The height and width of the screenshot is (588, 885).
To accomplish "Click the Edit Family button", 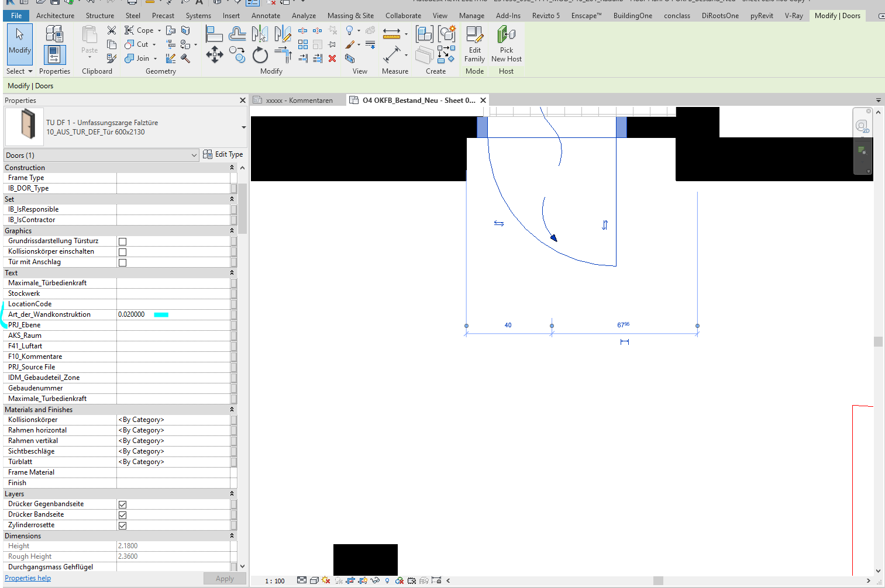I will pyautogui.click(x=474, y=44).
